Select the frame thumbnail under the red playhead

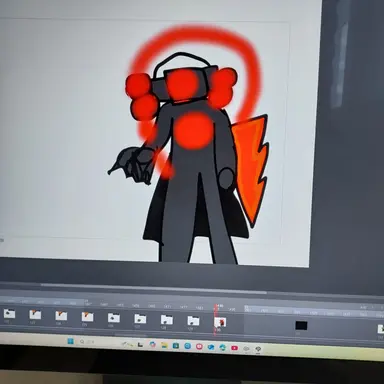[220, 322]
